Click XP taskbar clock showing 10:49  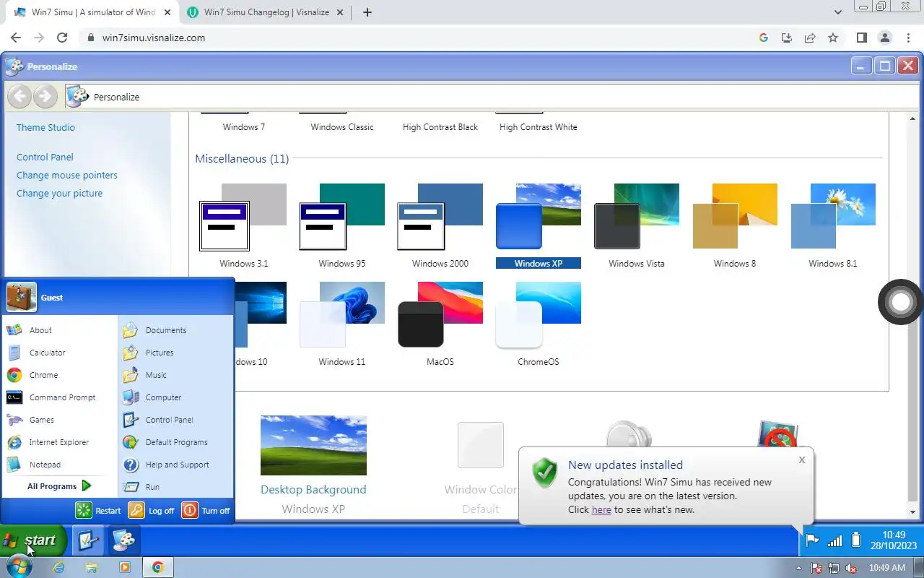pos(893,540)
